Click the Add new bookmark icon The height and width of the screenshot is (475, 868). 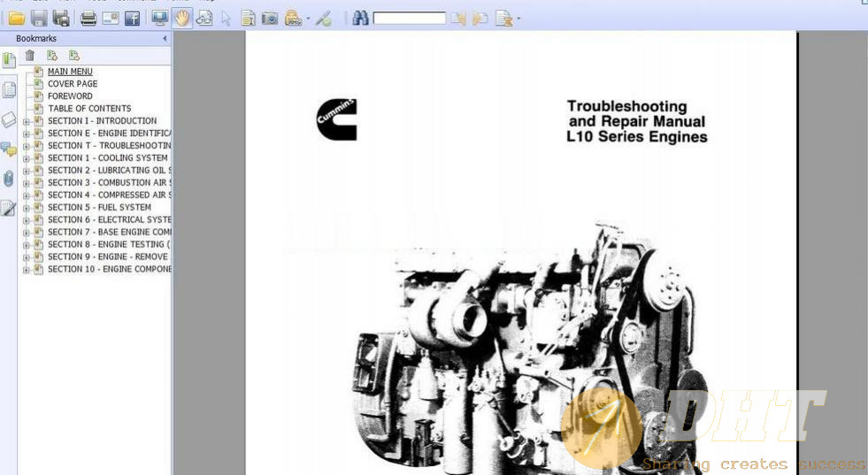[52, 55]
